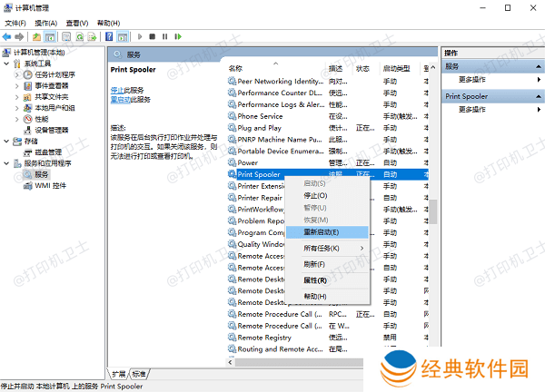Click the Help toolbar icon

[x=109, y=36]
